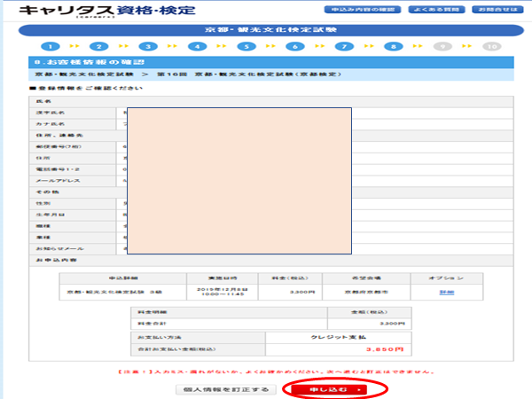Click the 料金合計 row label

point(152,324)
